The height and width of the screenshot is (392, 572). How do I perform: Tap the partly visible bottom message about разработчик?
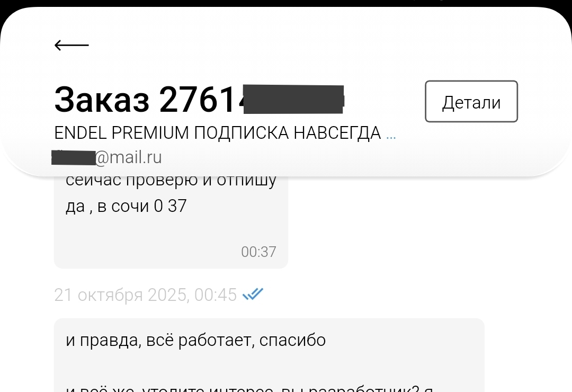pos(249,388)
